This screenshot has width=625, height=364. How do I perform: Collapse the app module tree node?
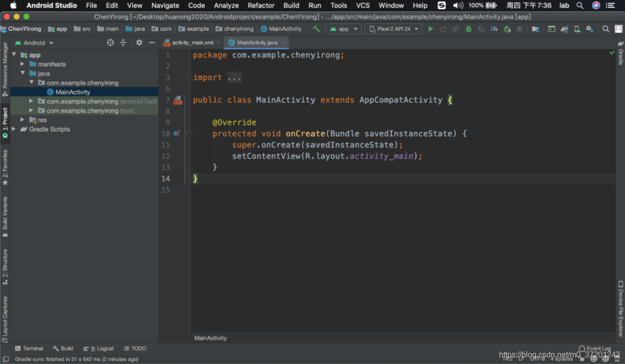coord(14,55)
